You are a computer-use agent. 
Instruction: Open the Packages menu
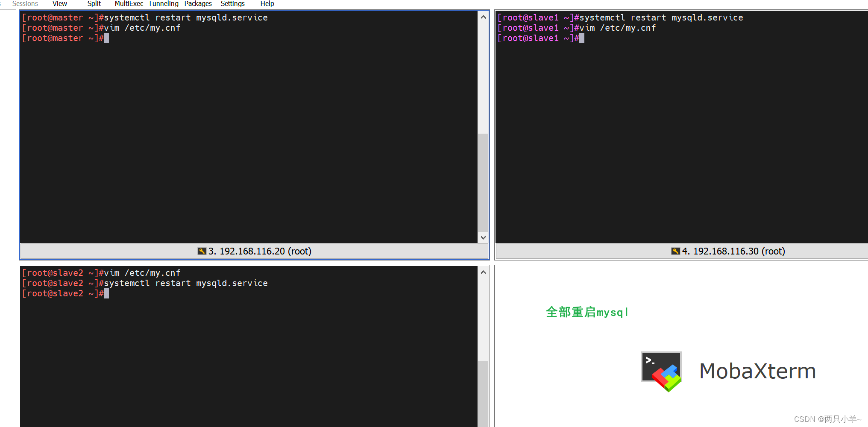198,4
